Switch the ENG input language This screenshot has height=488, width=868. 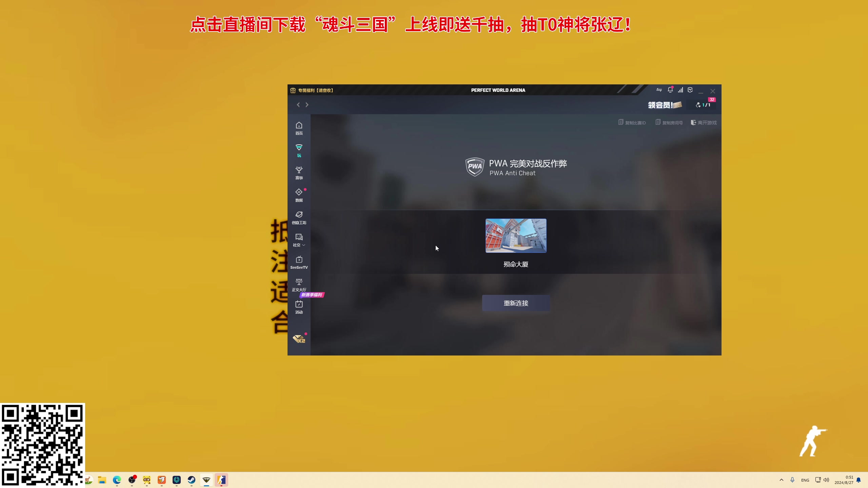point(805,480)
